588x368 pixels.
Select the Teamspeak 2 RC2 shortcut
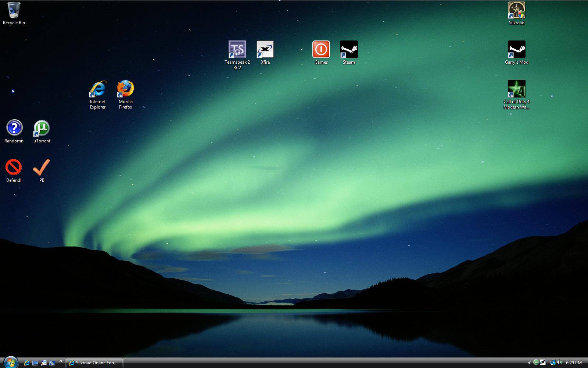pyautogui.click(x=237, y=55)
